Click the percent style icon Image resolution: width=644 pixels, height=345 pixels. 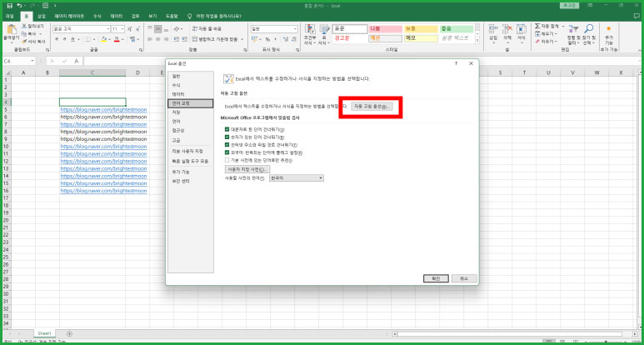267,39
